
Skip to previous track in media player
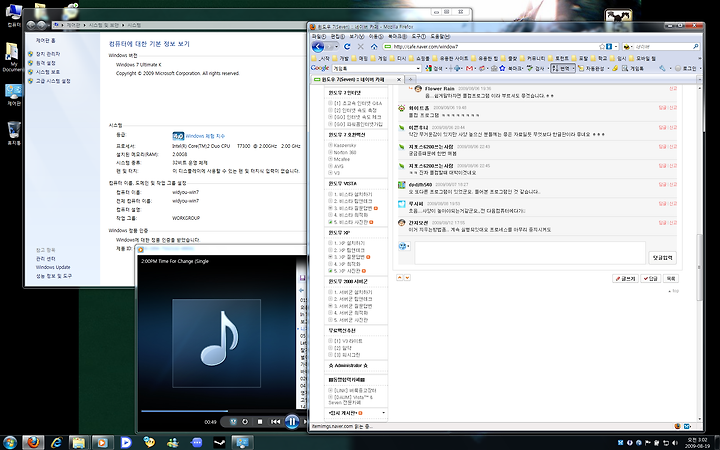point(275,422)
